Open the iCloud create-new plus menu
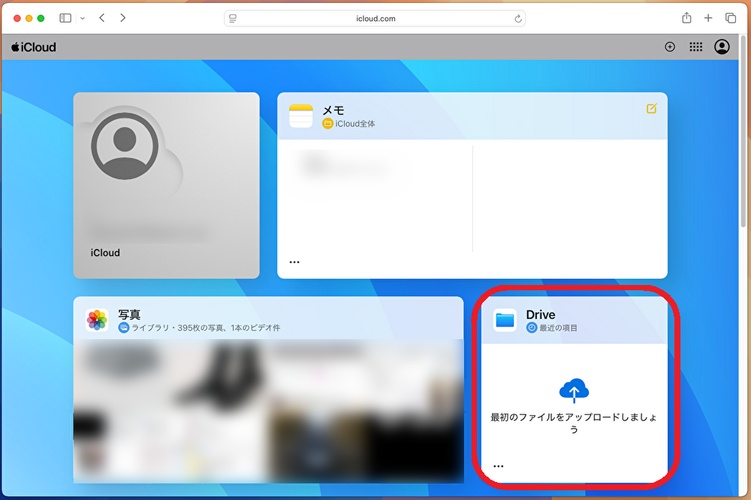Screen dimensions: 751x500 (670, 46)
